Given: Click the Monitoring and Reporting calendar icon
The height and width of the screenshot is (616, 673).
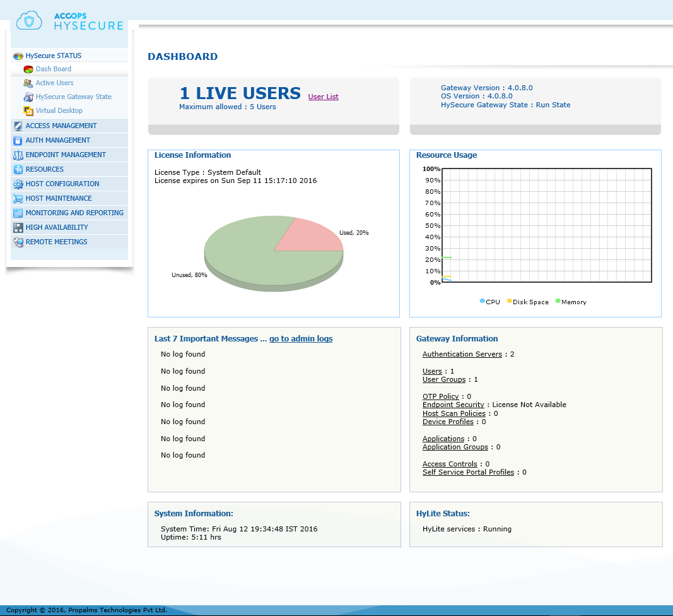Looking at the screenshot, I should [18, 213].
